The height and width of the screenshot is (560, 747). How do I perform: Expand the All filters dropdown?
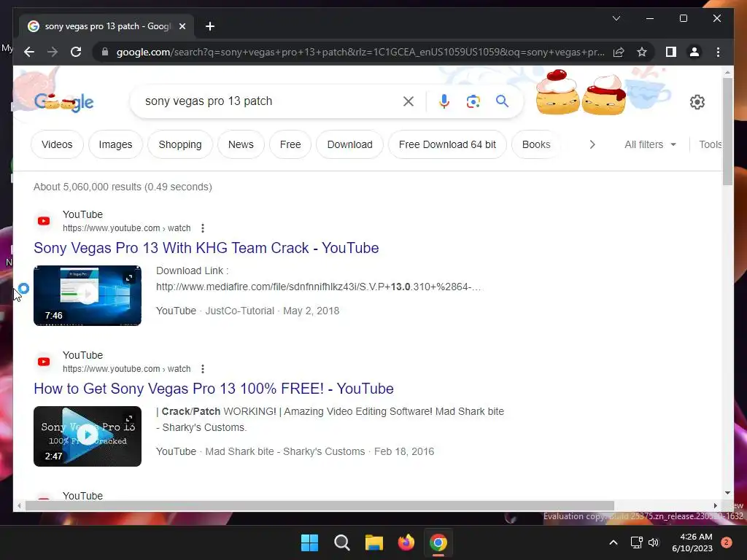650,144
